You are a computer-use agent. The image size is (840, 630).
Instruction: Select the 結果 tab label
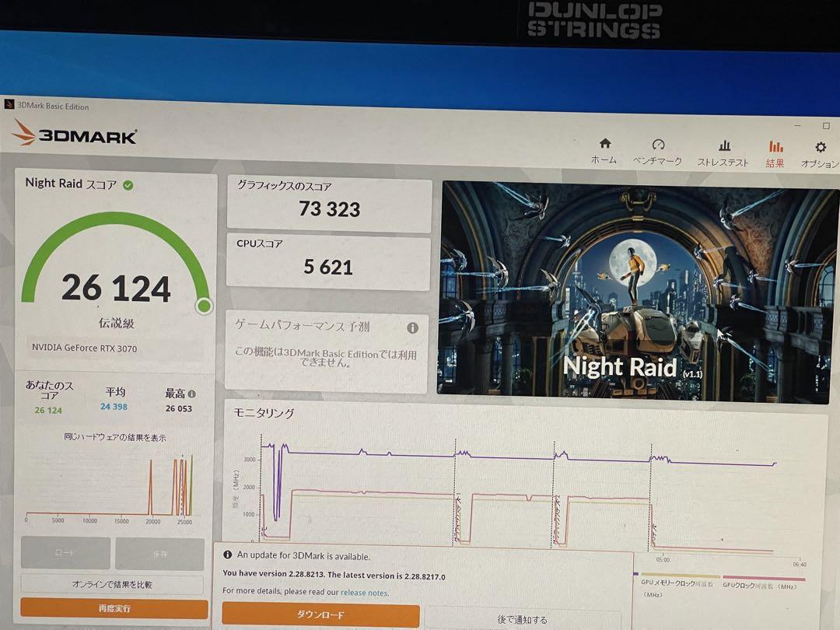click(x=775, y=163)
